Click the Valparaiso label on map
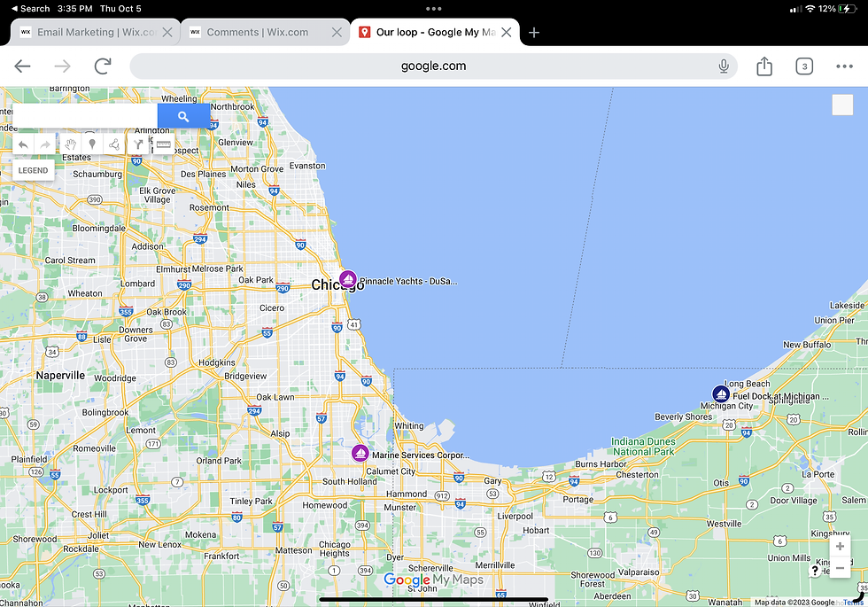The image size is (868, 607). tap(639, 572)
